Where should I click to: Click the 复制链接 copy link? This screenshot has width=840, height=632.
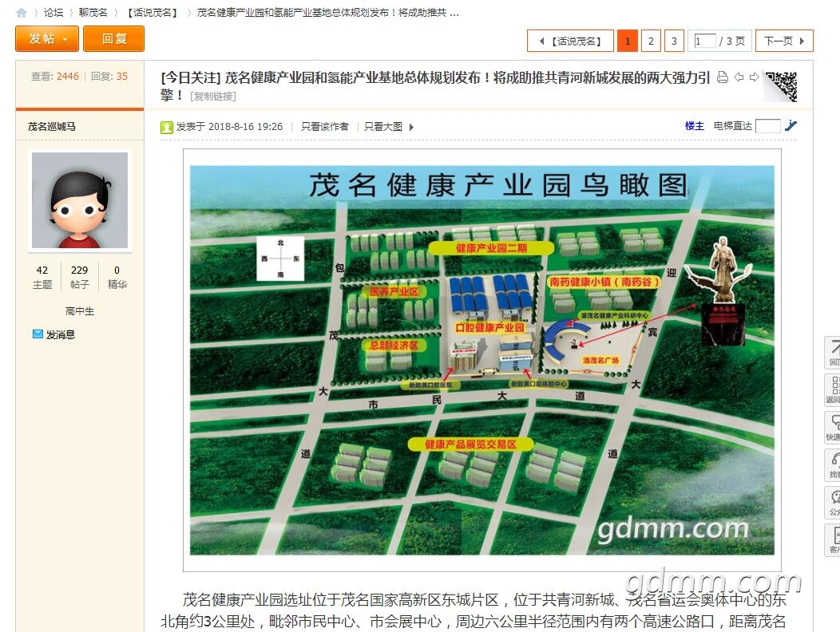pyautogui.click(x=212, y=97)
